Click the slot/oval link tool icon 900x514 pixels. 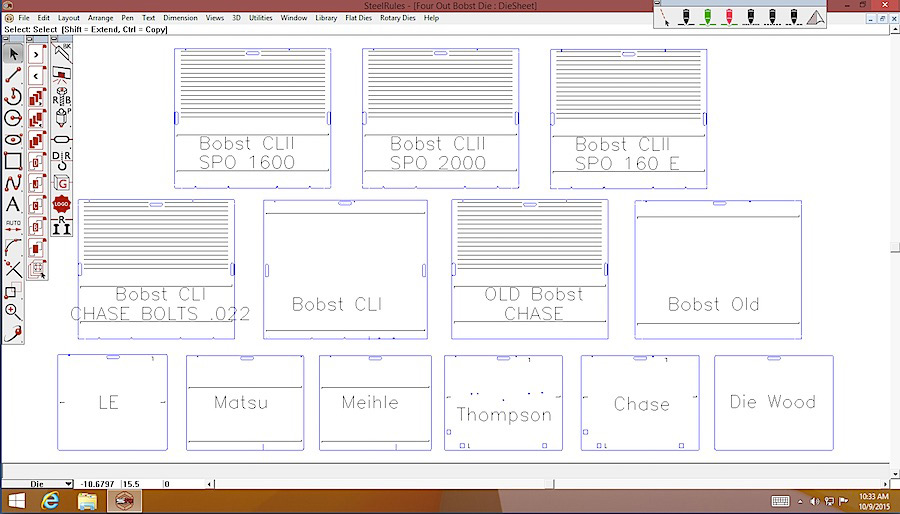[x=62, y=139]
